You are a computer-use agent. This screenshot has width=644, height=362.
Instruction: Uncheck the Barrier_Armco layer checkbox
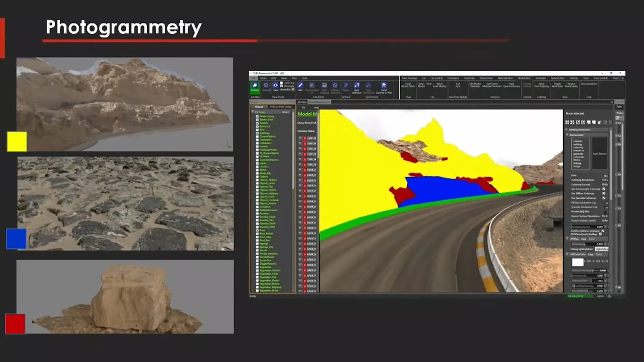[x=257, y=116]
